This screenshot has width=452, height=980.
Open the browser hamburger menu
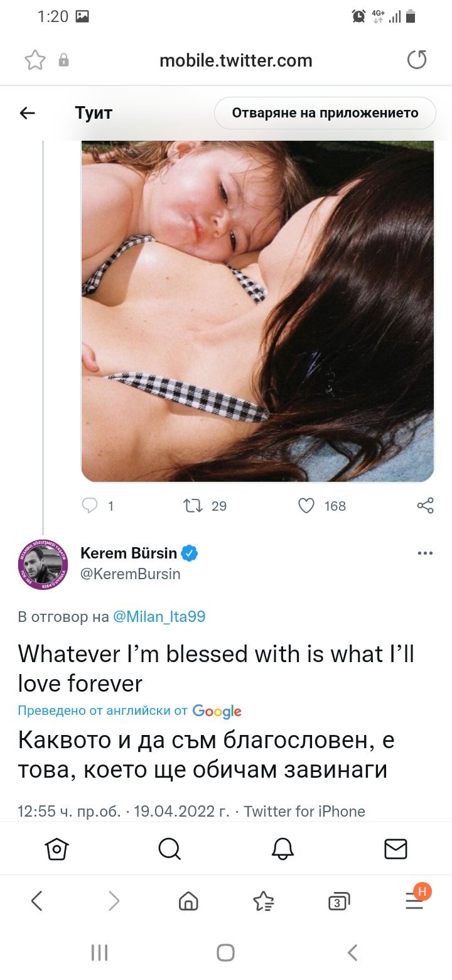[x=414, y=902]
